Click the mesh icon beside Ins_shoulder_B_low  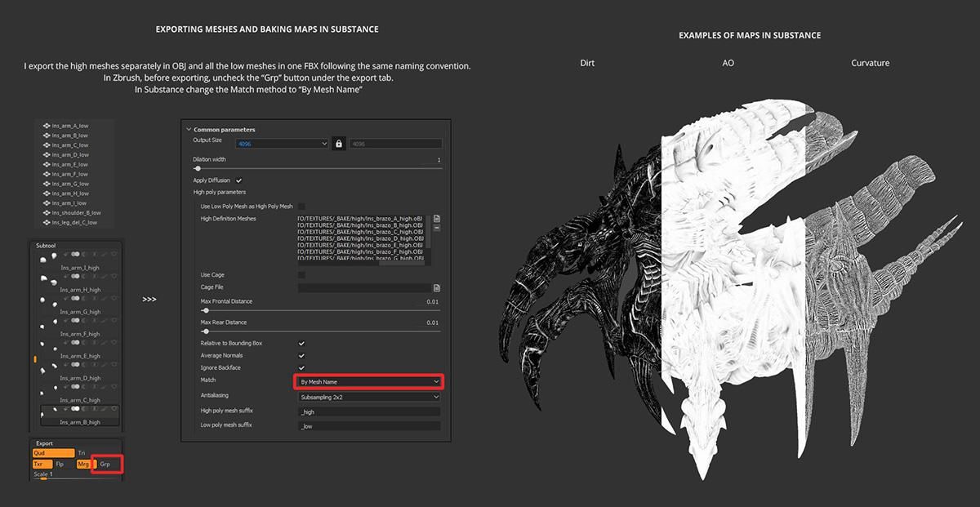pyautogui.click(x=47, y=213)
